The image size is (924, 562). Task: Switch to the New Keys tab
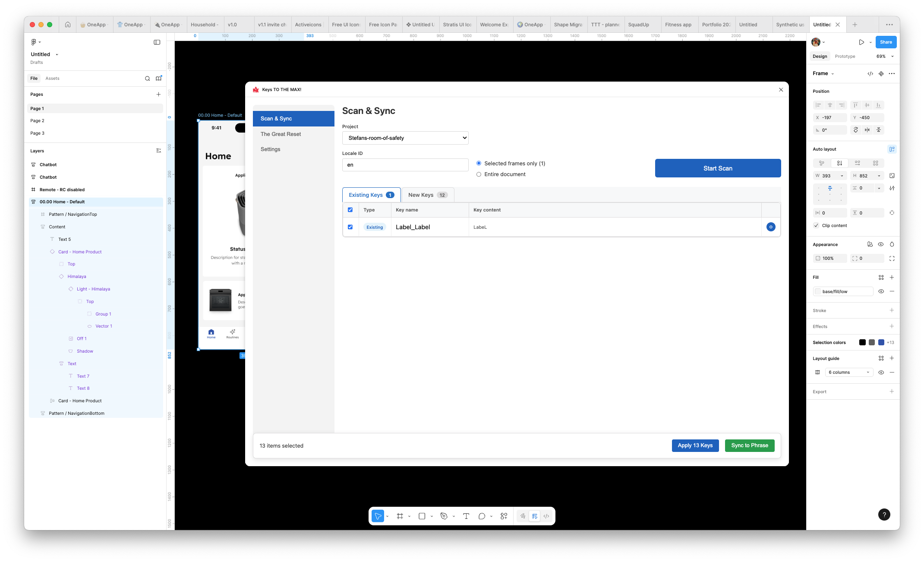427,195
